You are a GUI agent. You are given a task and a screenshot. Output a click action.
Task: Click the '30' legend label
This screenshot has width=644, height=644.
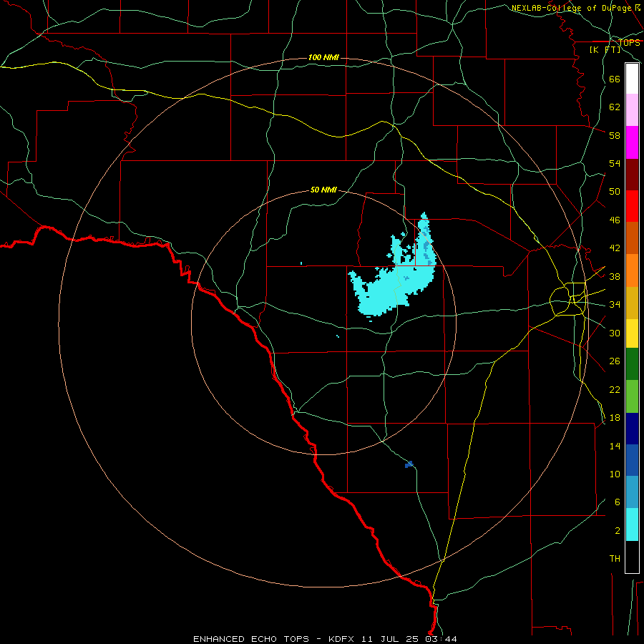(615, 333)
